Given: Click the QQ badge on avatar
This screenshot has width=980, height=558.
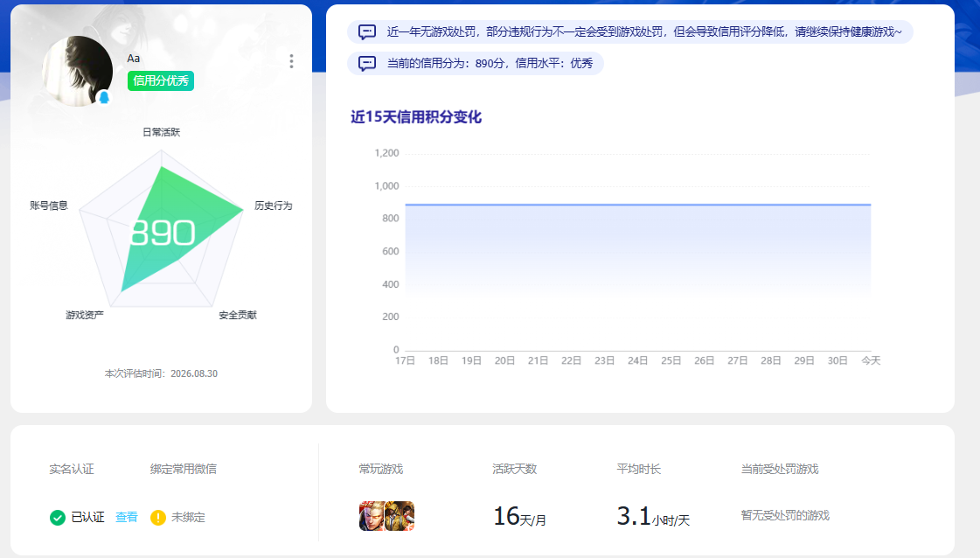Looking at the screenshot, I should click(104, 97).
